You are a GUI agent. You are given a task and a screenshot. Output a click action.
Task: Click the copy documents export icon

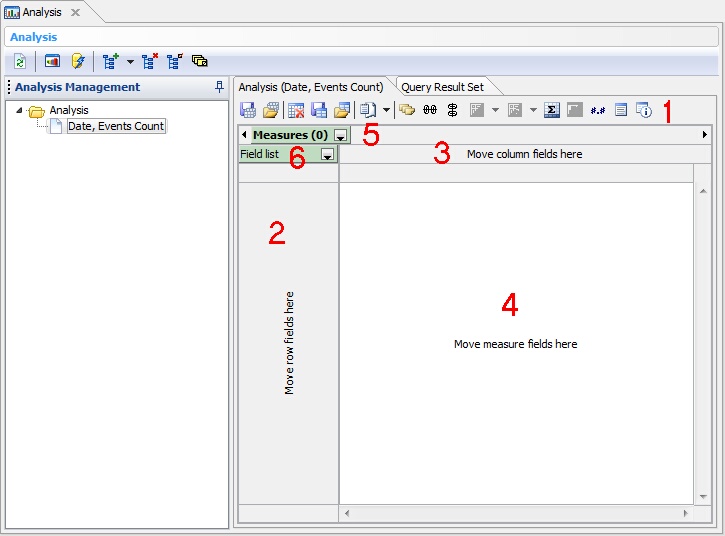[x=369, y=110]
